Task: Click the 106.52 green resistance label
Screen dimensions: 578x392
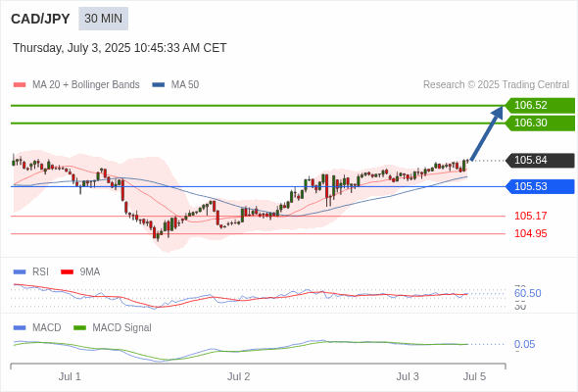Action: pyautogui.click(x=540, y=105)
